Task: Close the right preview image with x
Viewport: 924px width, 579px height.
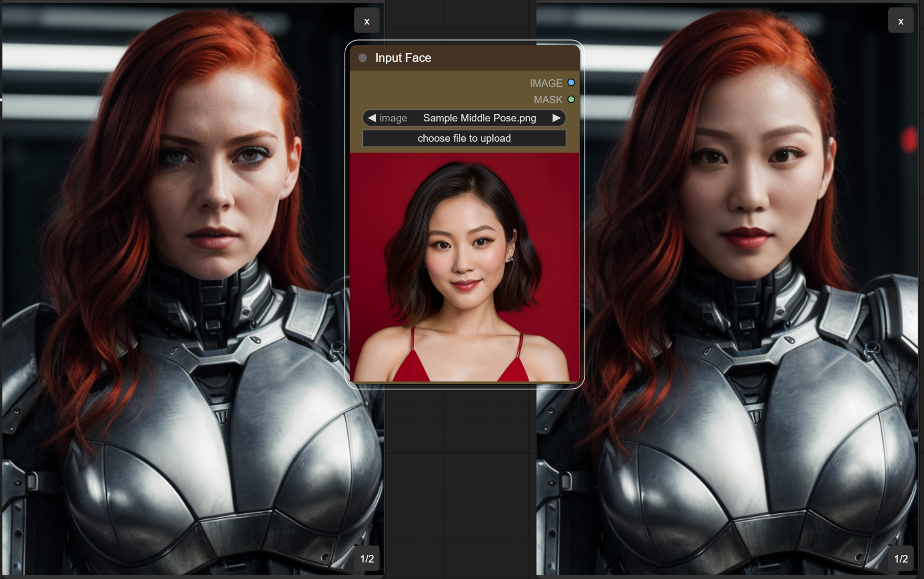Action: click(x=901, y=21)
